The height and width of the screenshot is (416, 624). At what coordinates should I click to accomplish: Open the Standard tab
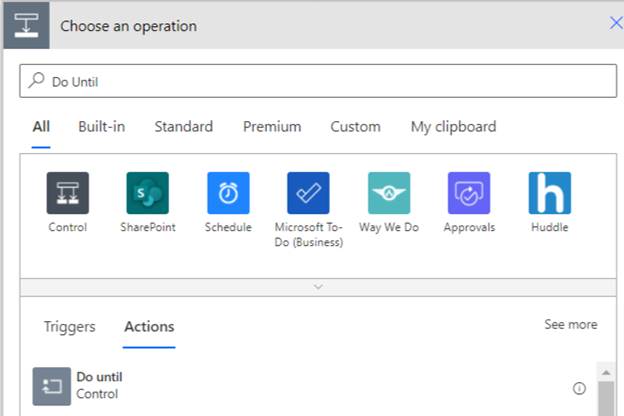coord(184,127)
